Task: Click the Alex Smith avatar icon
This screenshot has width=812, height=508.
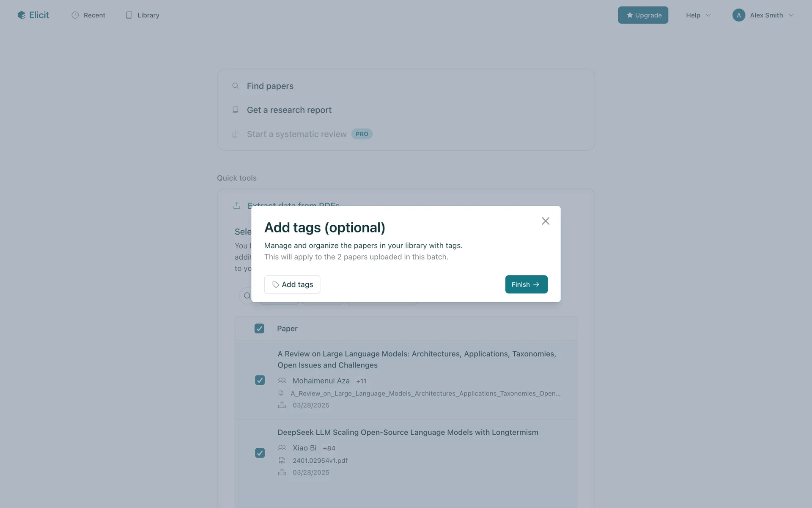Action: [738, 15]
